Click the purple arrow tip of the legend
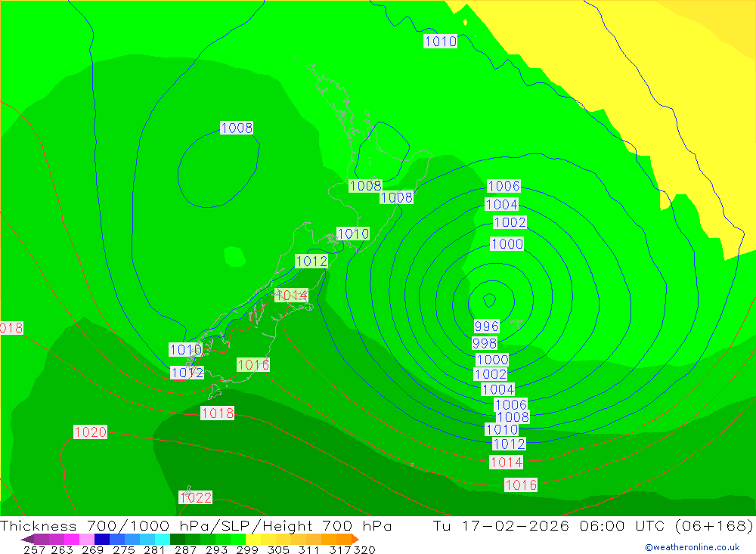This screenshot has height=554, width=756. [x=27, y=539]
